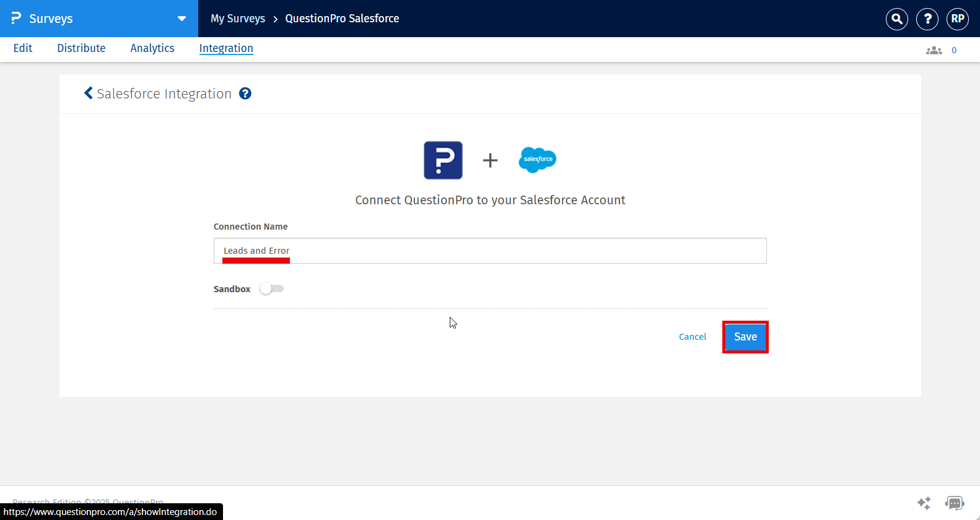Screen dimensions: 980x520
Task: Open the Distribute tab
Action: tap(81, 48)
